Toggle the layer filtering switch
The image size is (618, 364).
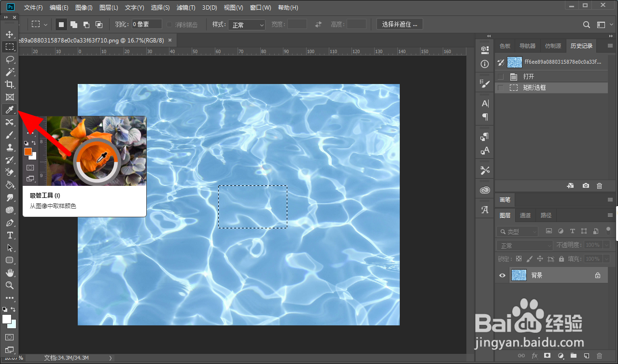(607, 231)
